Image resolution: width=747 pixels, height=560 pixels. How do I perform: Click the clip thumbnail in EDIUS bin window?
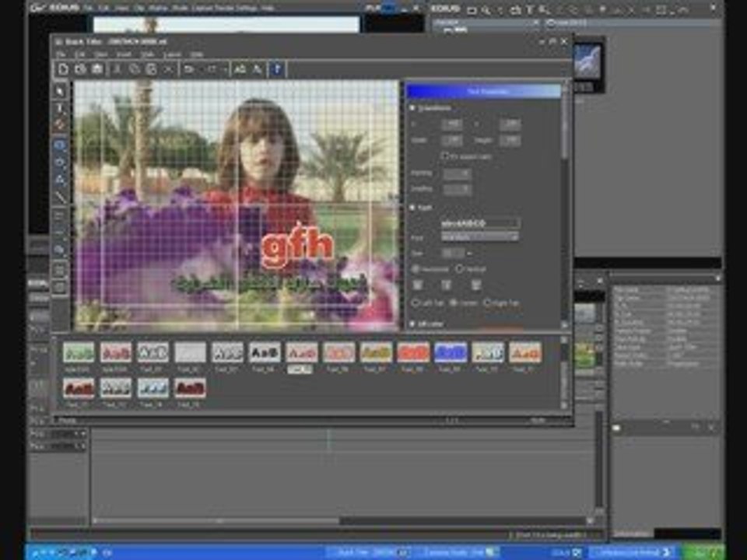click(587, 63)
